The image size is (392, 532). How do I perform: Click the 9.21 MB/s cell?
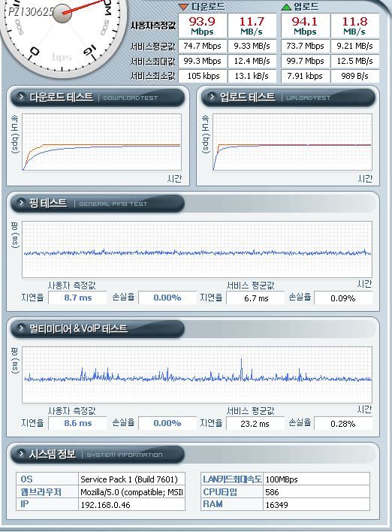(354, 46)
